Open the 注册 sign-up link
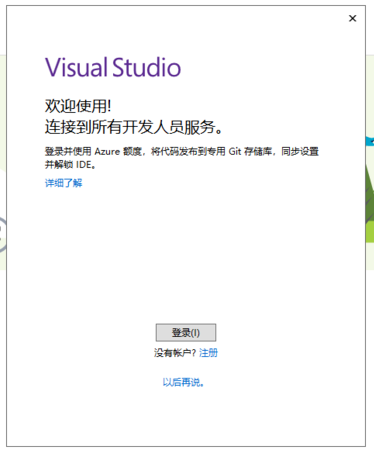Viewport: 374px width, 455px height. pyautogui.click(x=208, y=353)
